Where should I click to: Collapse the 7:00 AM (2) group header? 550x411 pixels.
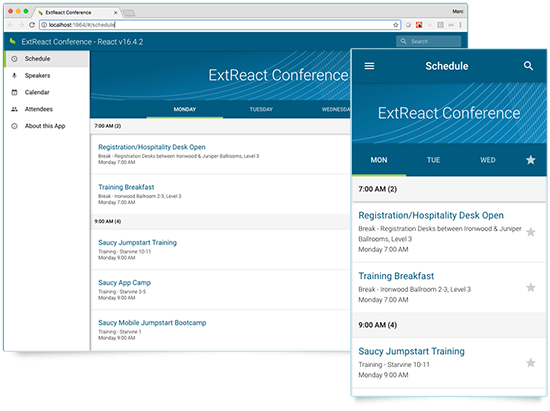(x=220, y=126)
